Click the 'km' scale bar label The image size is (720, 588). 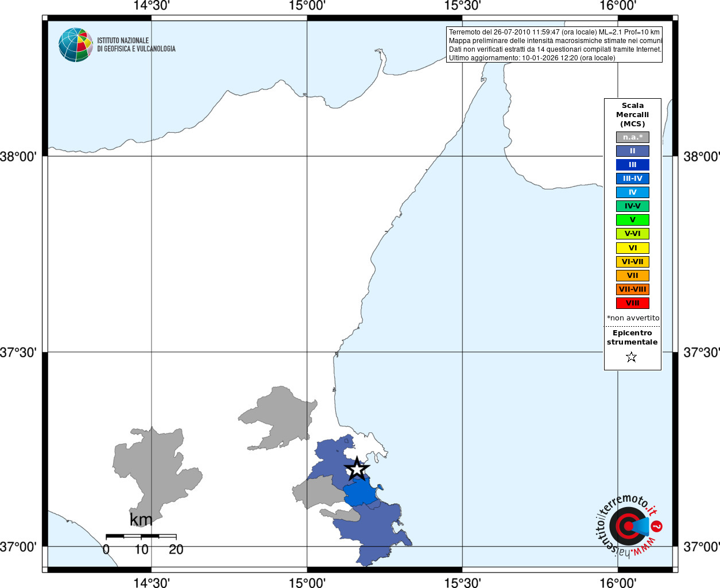point(141,520)
